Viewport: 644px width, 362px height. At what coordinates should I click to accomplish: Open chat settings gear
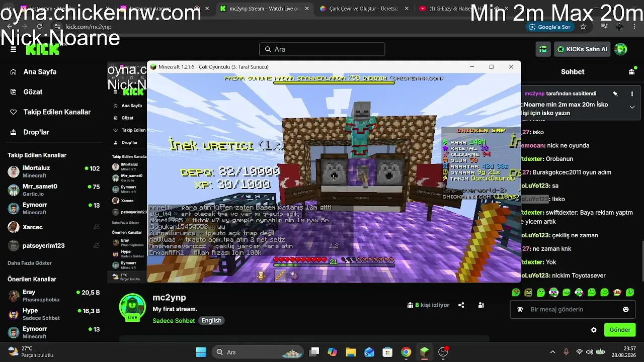pyautogui.click(x=594, y=330)
